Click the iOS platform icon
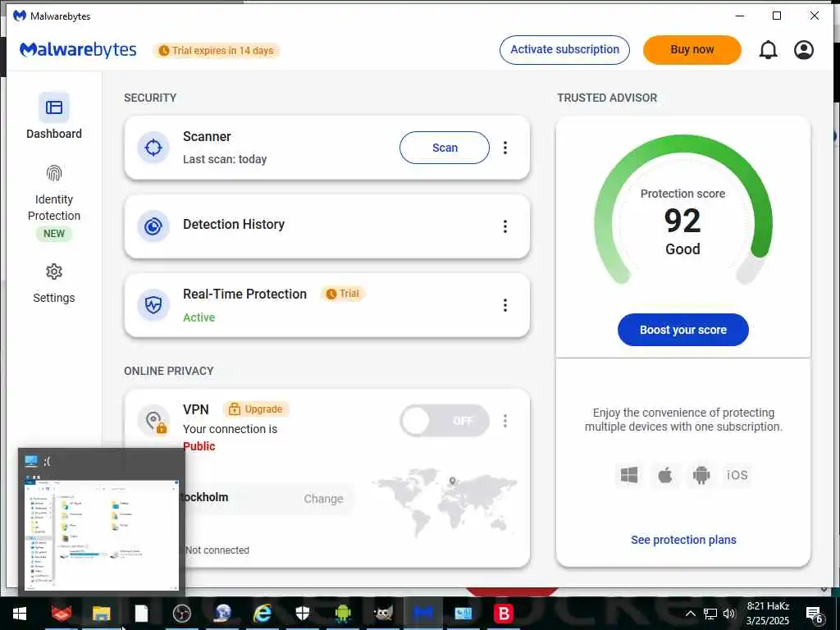840x630 pixels. 737,475
